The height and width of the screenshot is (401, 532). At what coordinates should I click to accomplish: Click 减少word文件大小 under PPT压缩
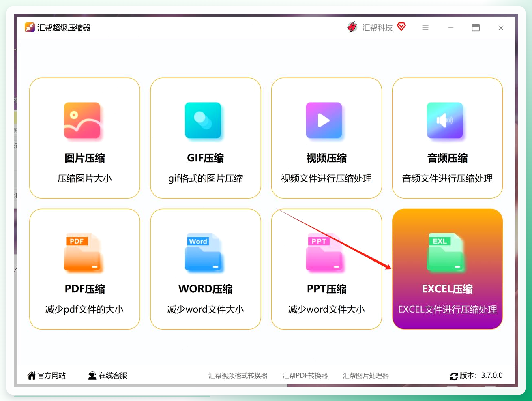(326, 310)
